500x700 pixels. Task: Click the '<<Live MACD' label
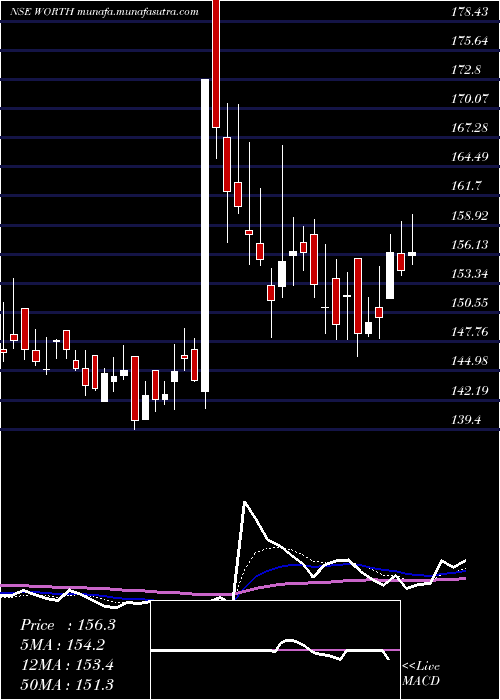point(421,674)
